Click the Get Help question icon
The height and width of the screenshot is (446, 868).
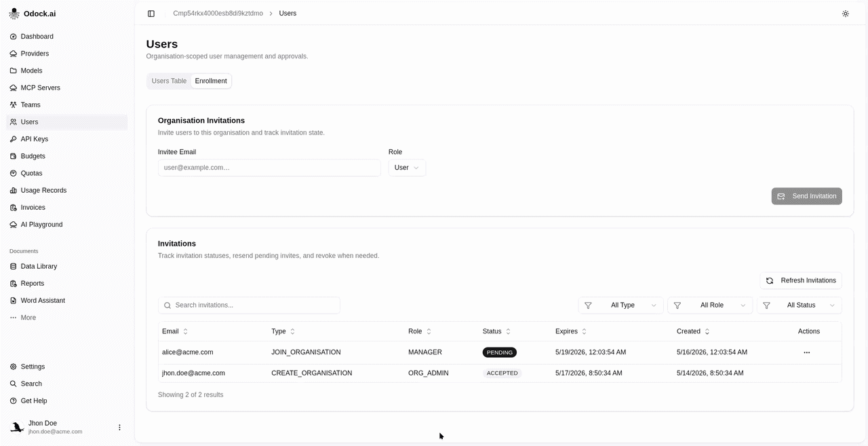[x=14, y=401]
